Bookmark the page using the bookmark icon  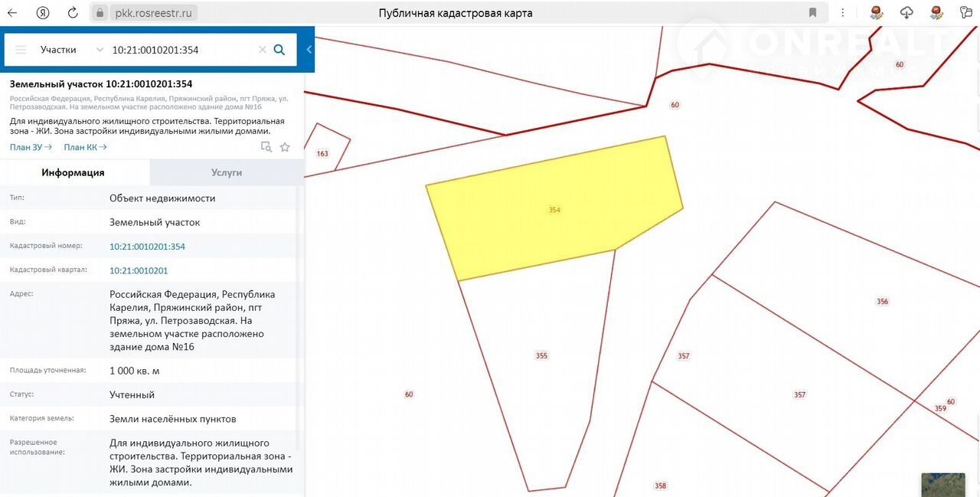tap(812, 13)
